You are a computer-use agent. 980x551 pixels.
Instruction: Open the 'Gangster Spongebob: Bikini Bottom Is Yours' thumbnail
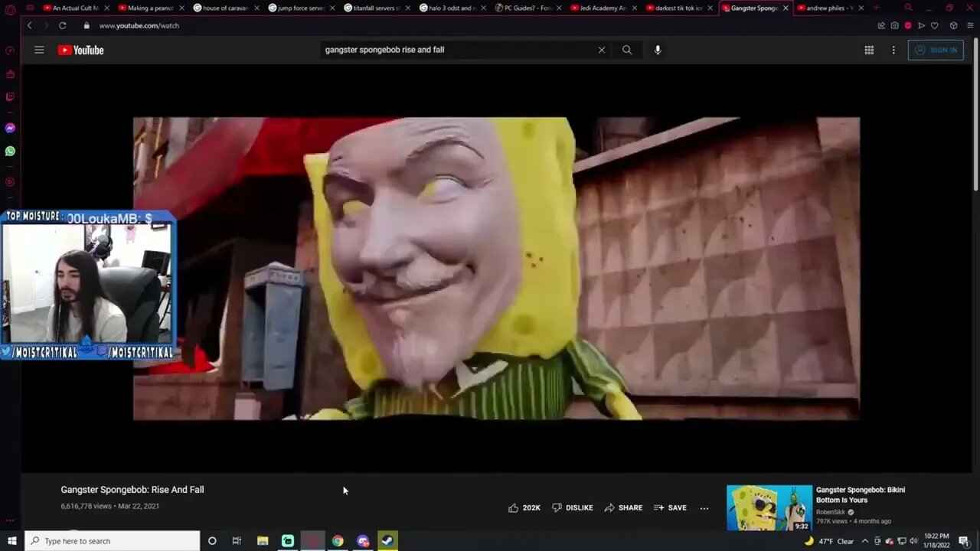(x=769, y=507)
